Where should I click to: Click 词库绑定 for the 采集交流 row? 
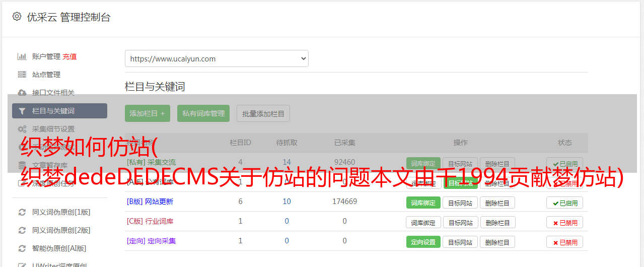[423, 164]
